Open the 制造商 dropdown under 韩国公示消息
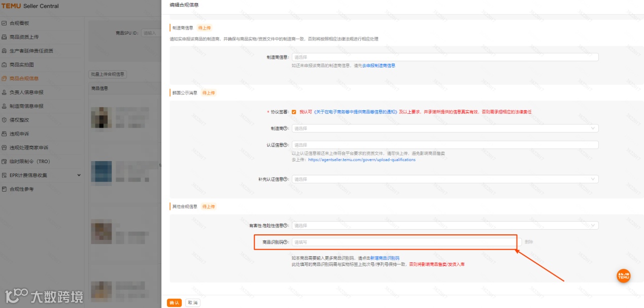644x308 pixels. (x=445, y=129)
